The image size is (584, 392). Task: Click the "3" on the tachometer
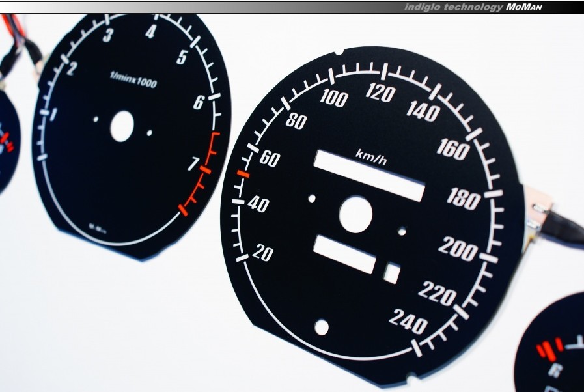[107, 35]
